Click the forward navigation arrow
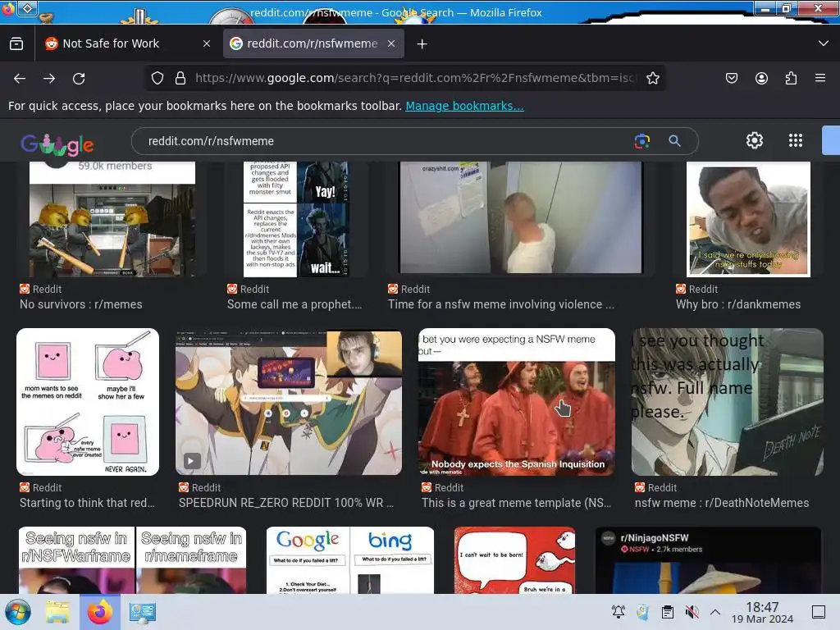Image resolution: width=840 pixels, height=630 pixels. (49, 79)
